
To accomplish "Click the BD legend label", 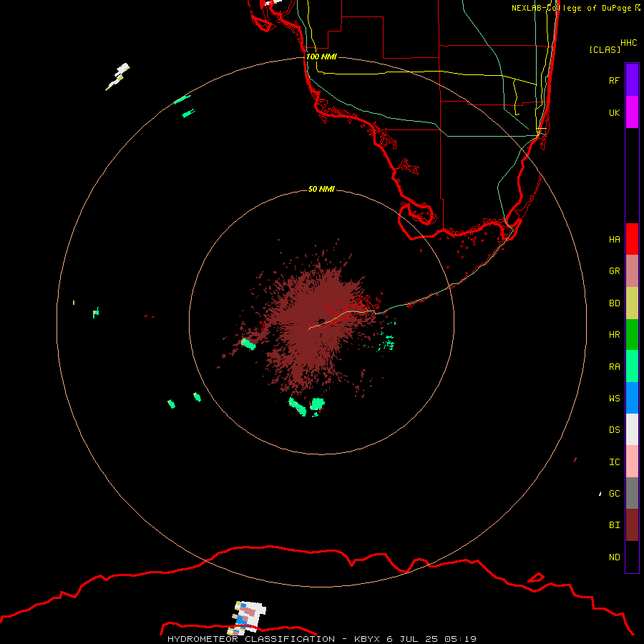I will (614, 303).
